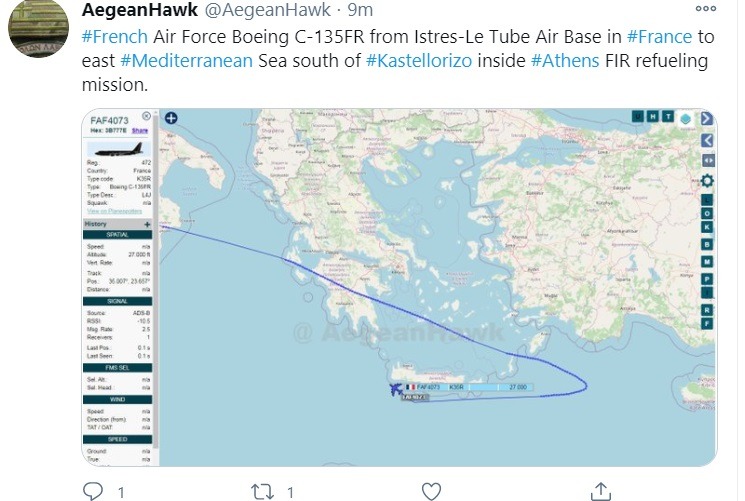Close the FAF4073 aircraft info panel
Screen dimensions: 745x501
(x=147, y=117)
